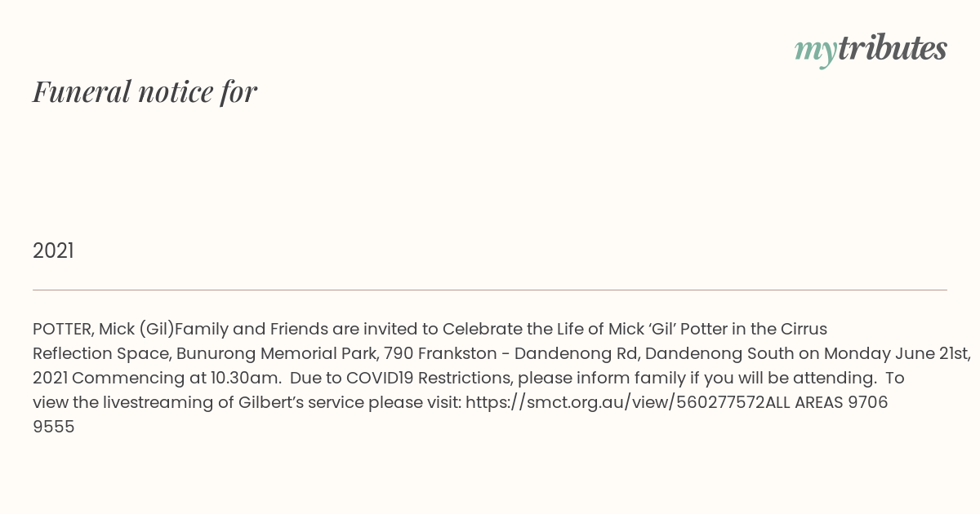Click the green "my" part of the logo
Screen dimensions: 980x514
pos(815,52)
